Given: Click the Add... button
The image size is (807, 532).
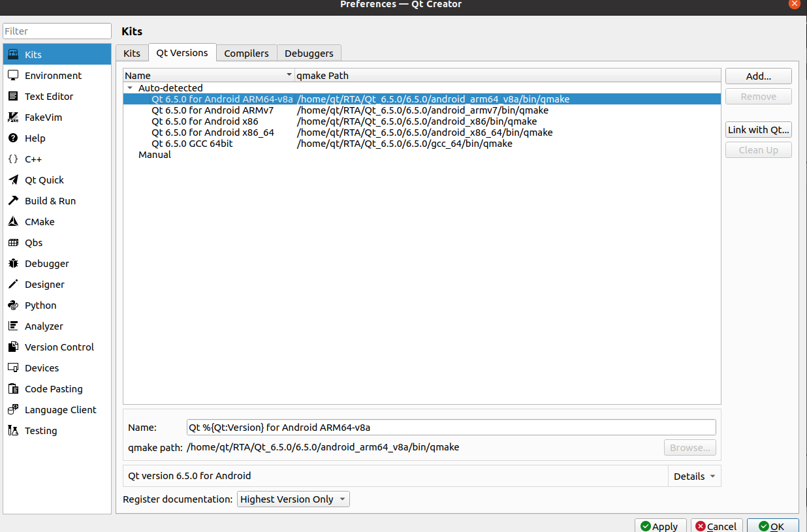Looking at the screenshot, I should coord(759,76).
